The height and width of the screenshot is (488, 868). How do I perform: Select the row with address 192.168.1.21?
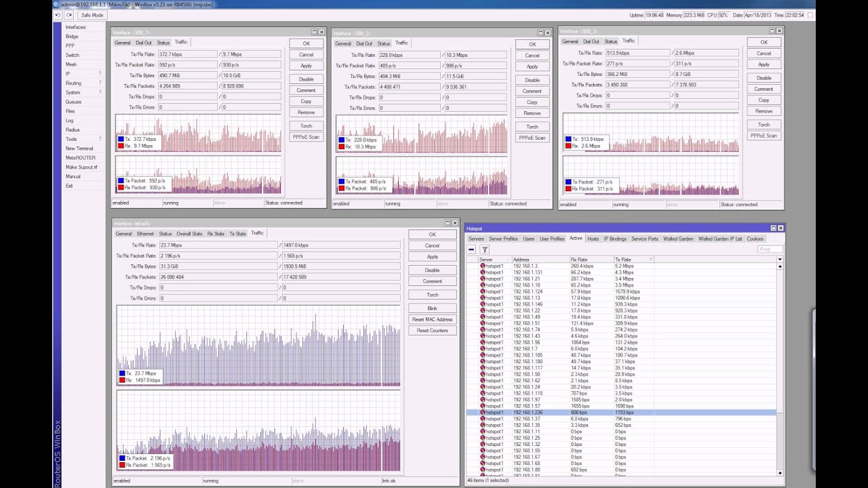pos(622,279)
